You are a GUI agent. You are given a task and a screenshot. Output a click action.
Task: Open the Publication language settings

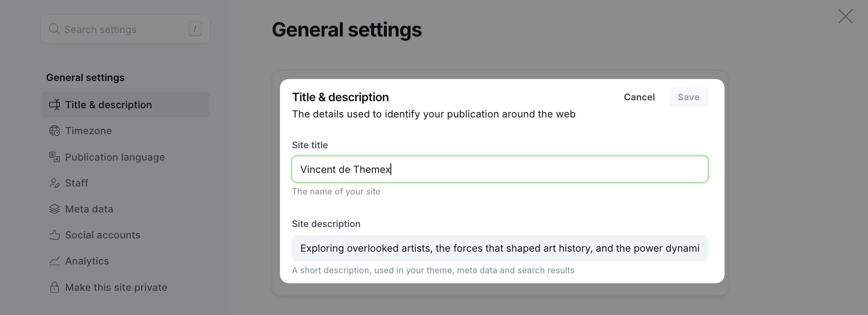115,157
